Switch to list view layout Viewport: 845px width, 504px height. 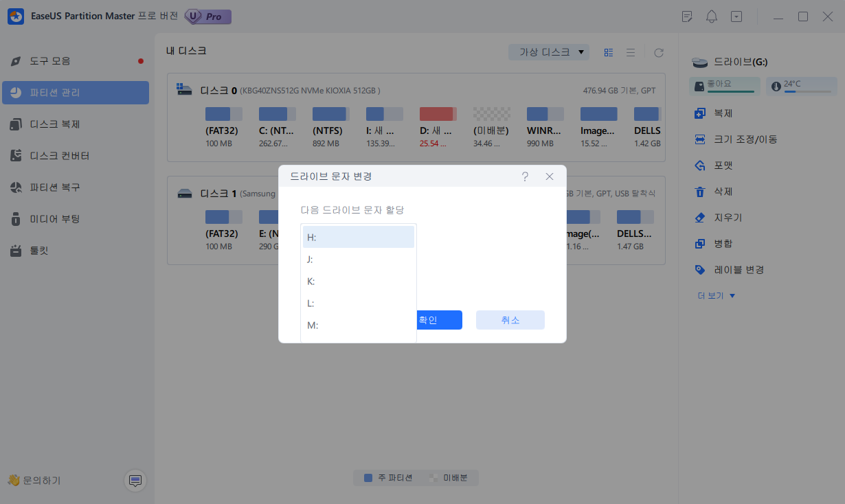point(630,52)
